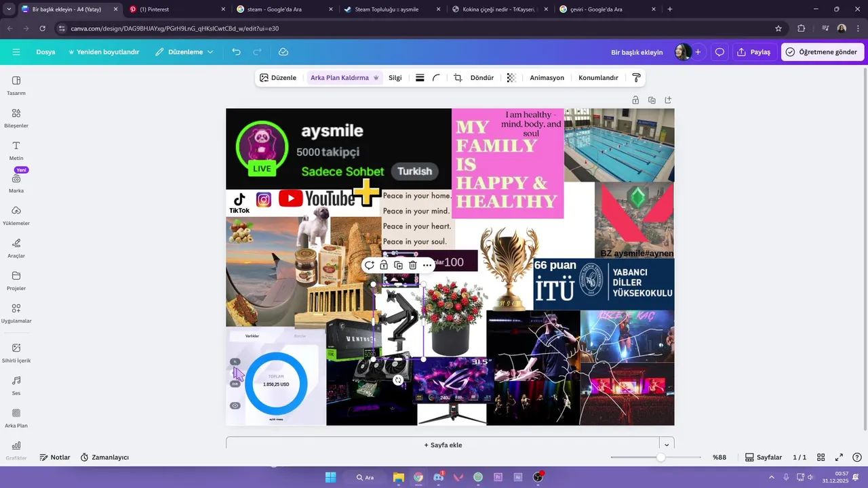Open the Arka Plan panel
The height and width of the screenshot is (488, 868).
(x=16, y=418)
